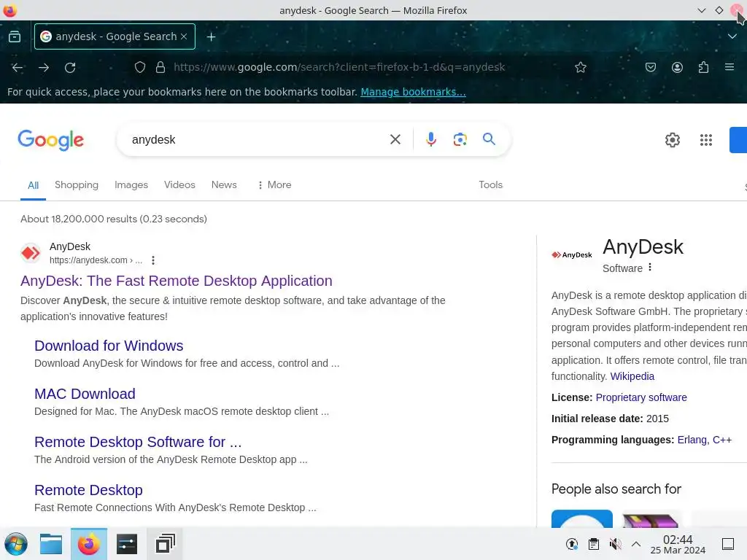
Task: Open the start menu launcher
Action: pyautogui.click(x=16, y=544)
